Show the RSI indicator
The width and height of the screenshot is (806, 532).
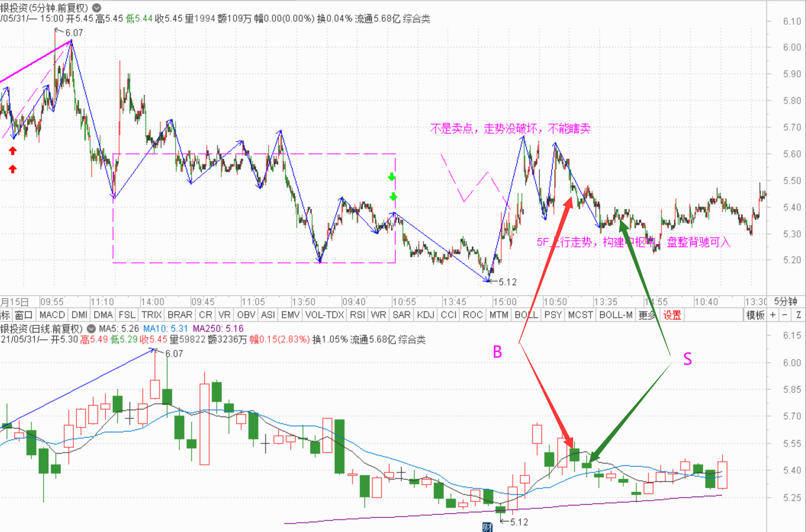[357, 315]
